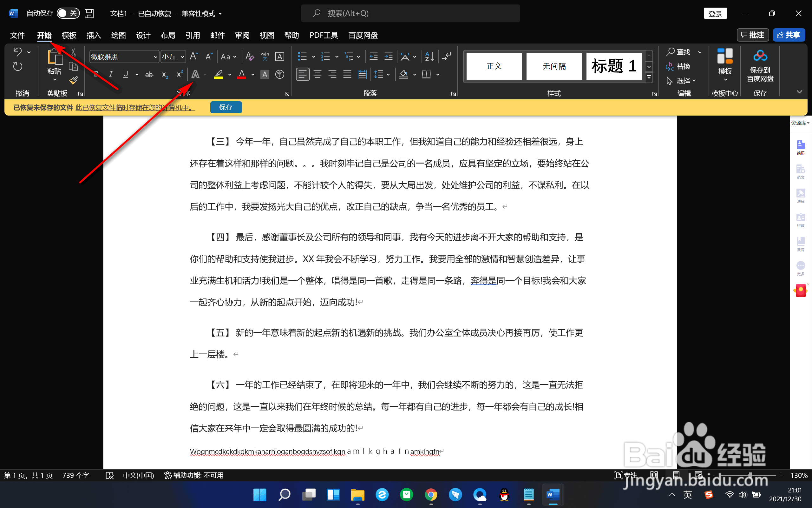
Task: Click the character border A icon
Action: 280,57
